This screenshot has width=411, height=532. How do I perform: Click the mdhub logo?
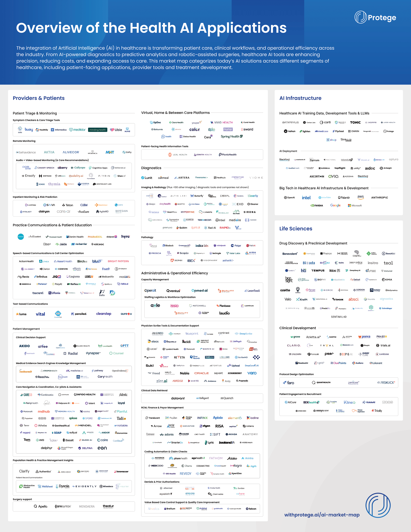coord(44,411)
